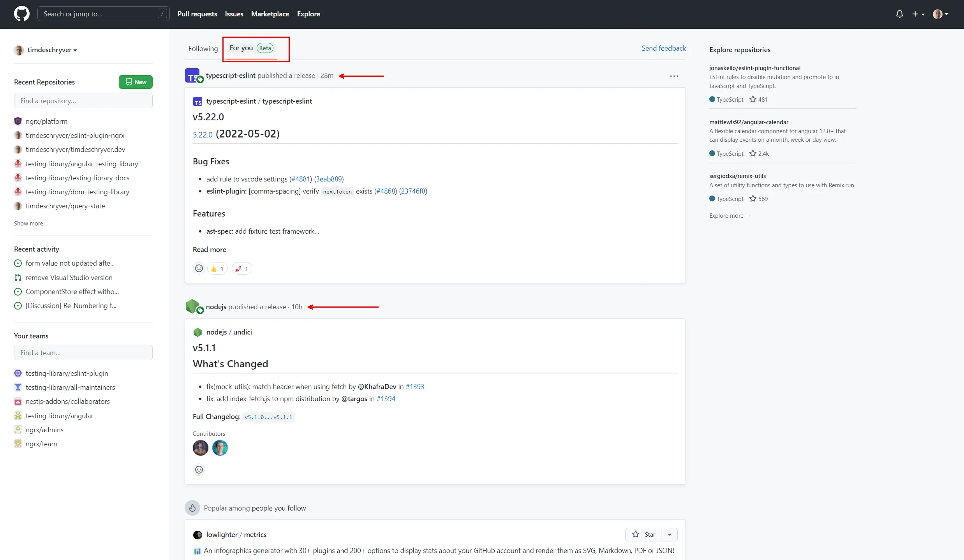Screen dimensions: 964x560
Task: Open Issues in top navigation
Action: pyautogui.click(x=234, y=14)
